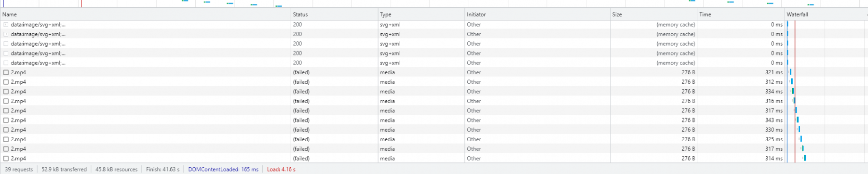868x174 pixels.
Task: Click the file icon of the 2.mp4 row taking 312 ms
Action: pos(6,82)
